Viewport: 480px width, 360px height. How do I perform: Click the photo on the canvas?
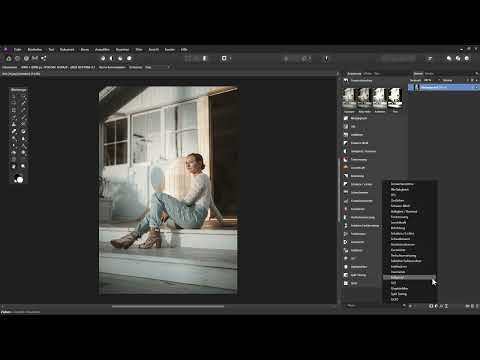click(168, 190)
